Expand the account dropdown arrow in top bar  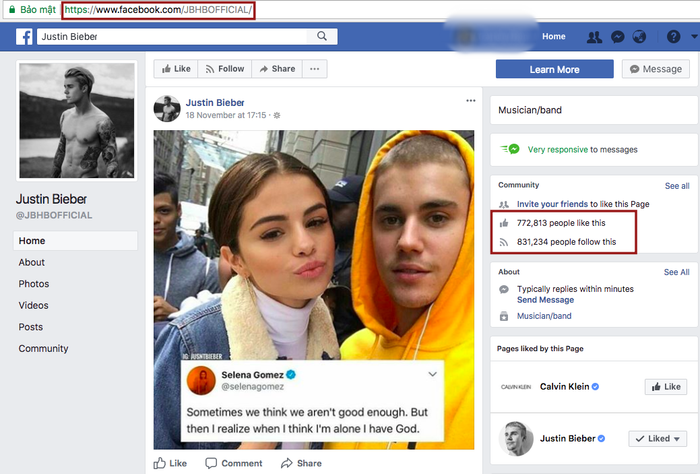694,37
